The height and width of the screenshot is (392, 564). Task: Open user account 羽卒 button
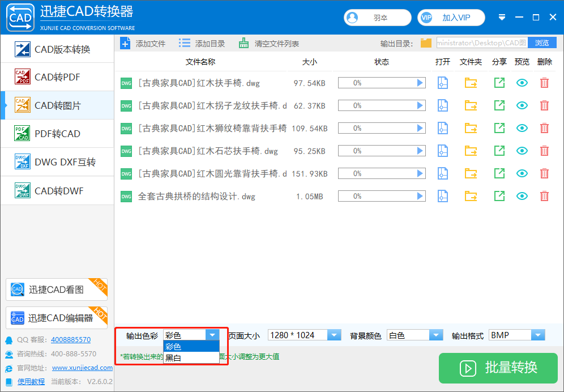(377, 18)
